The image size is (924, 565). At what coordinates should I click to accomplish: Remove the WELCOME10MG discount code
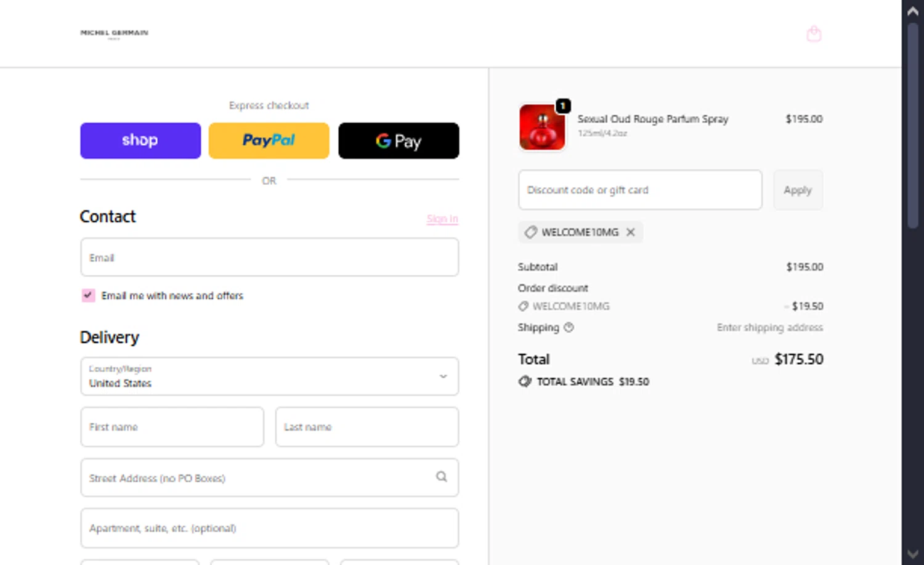(x=630, y=232)
